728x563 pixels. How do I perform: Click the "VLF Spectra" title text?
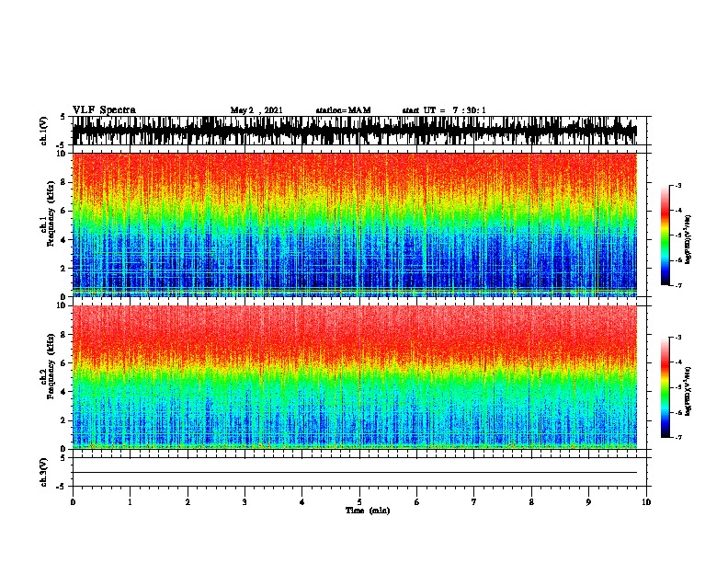(x=104, y=109)
